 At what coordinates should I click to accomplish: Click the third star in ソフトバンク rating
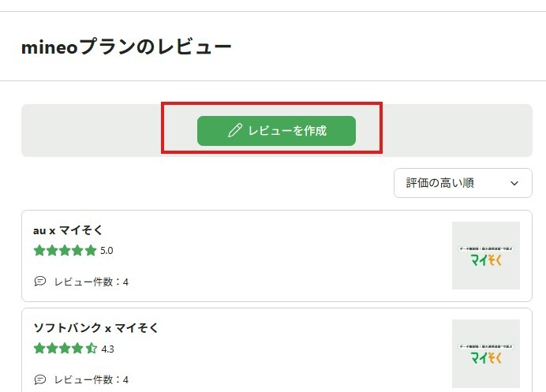click(65, 348)
